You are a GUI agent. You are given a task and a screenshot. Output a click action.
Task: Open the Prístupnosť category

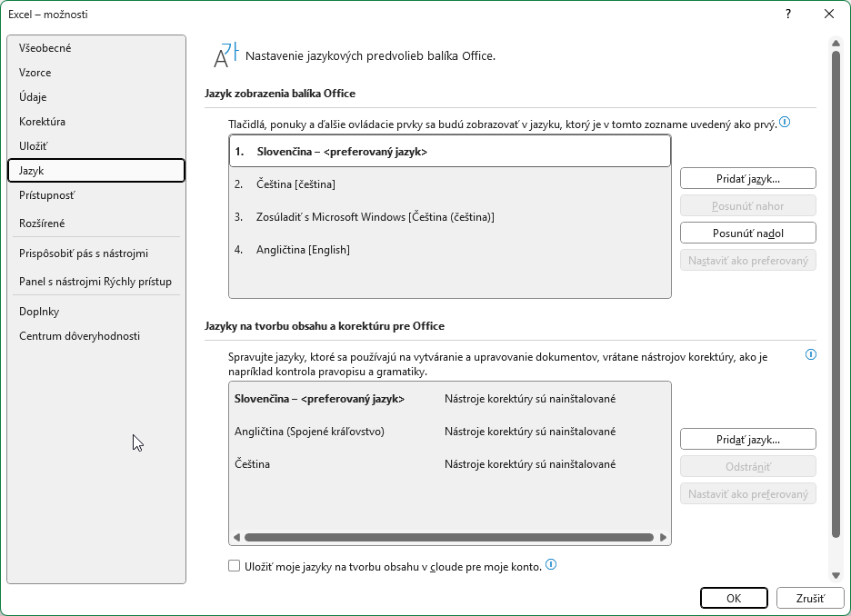coord(96,195)
